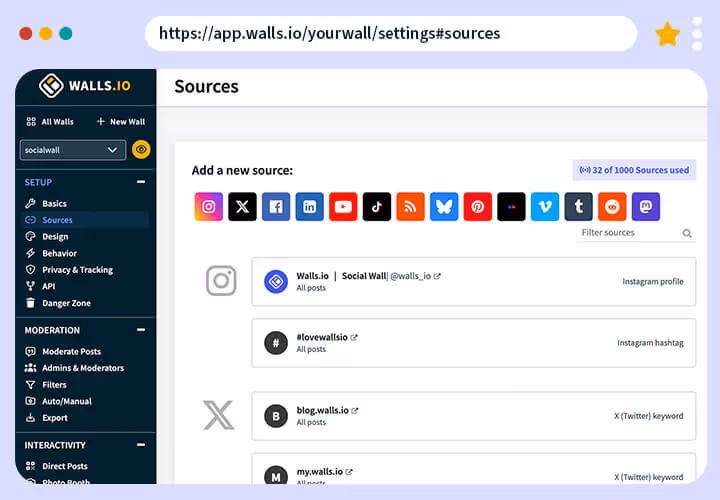Open the browser three-dot menu
This screenshot has width=720, height=500.
point(697,34)
